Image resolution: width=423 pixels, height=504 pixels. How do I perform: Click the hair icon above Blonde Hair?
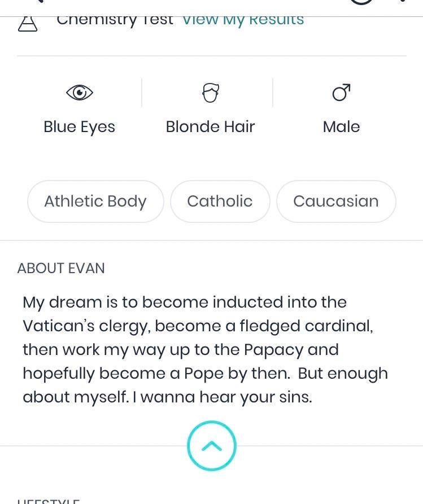pos(210,93)
